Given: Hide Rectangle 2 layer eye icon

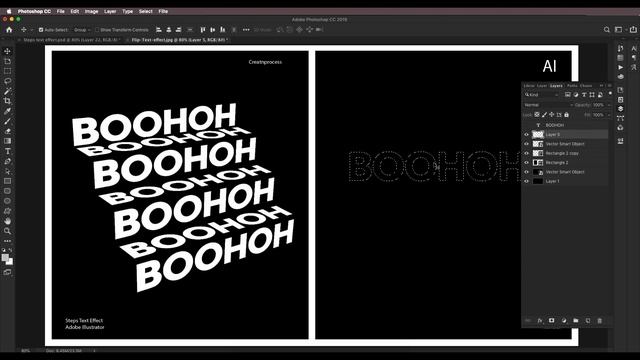Looking at the screenshot, I should [527, 162].
